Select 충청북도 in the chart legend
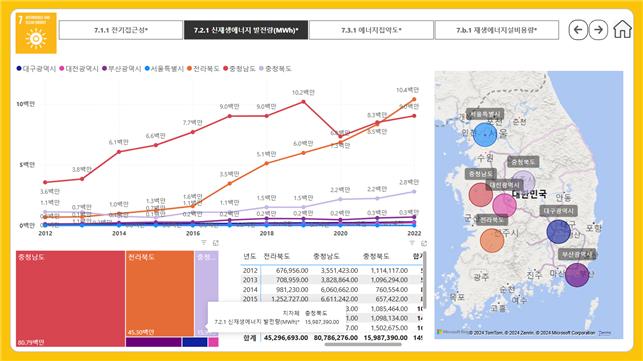This screenshot has width=643, height=361. [275, 69]
